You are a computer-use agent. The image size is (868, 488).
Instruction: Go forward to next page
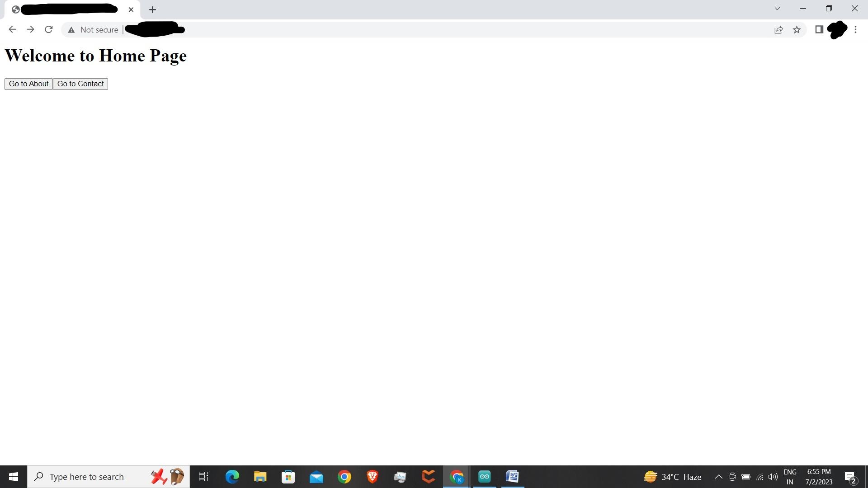pos(30,30)
